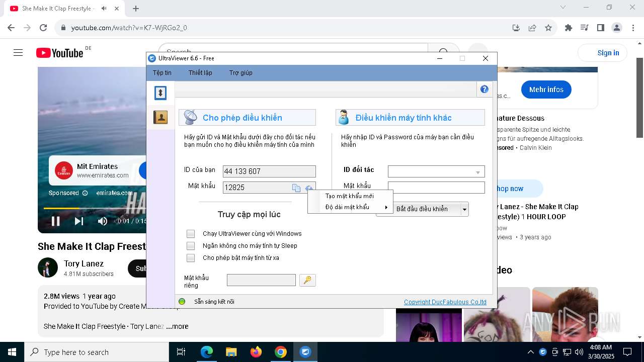Click the Mật khẩu riêng text field
This screenshot has height=362, width=644.
tap(261, 280)
